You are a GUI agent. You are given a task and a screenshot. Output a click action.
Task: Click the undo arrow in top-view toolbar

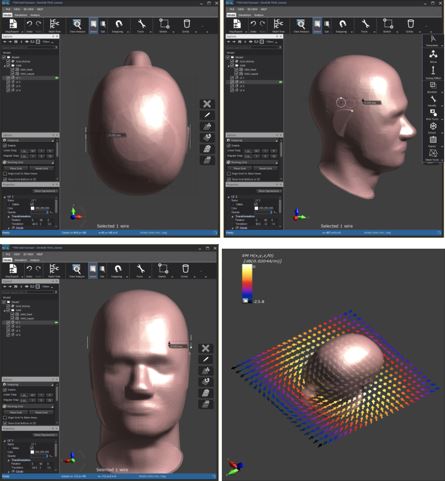tap(30, 24)
